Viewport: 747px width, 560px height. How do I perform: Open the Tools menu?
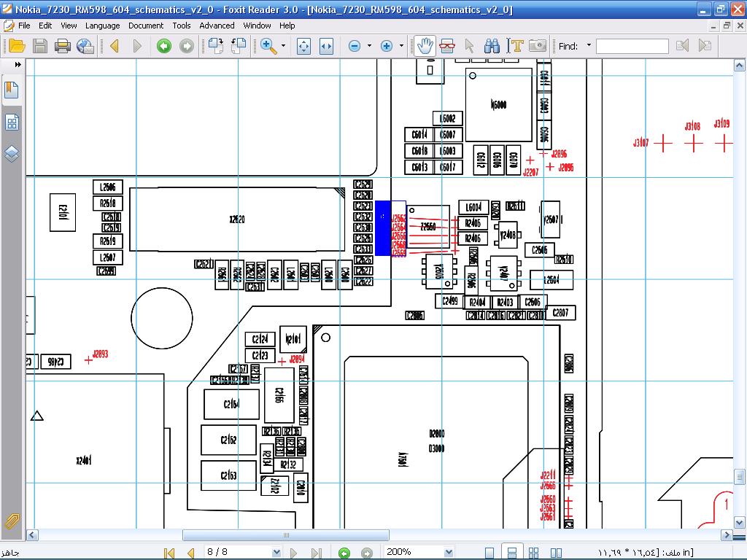point(181,26)
